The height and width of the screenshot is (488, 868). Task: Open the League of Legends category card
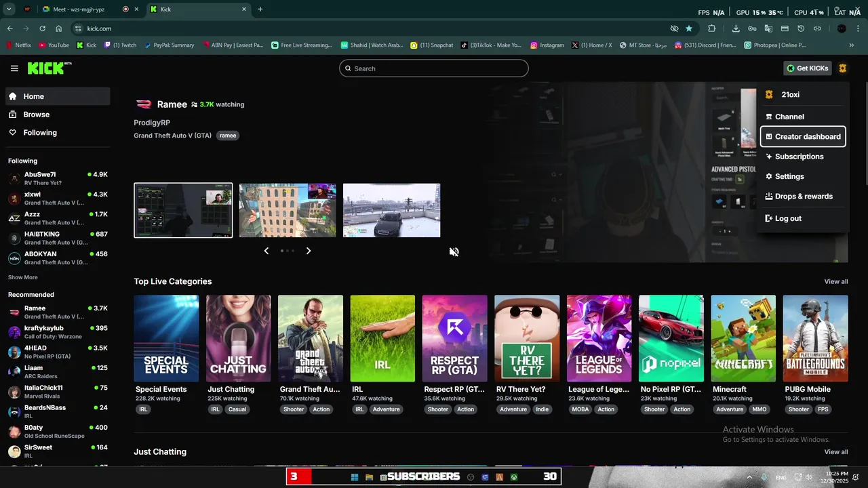[599, 338]
